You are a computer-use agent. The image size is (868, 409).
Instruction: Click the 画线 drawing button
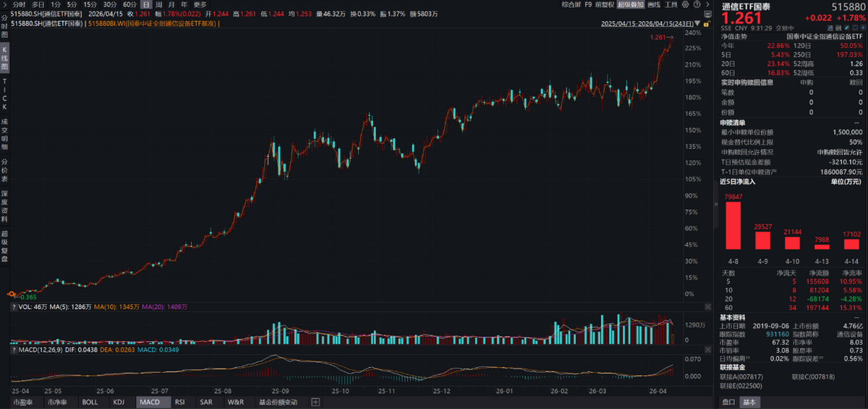pos(654,4)
